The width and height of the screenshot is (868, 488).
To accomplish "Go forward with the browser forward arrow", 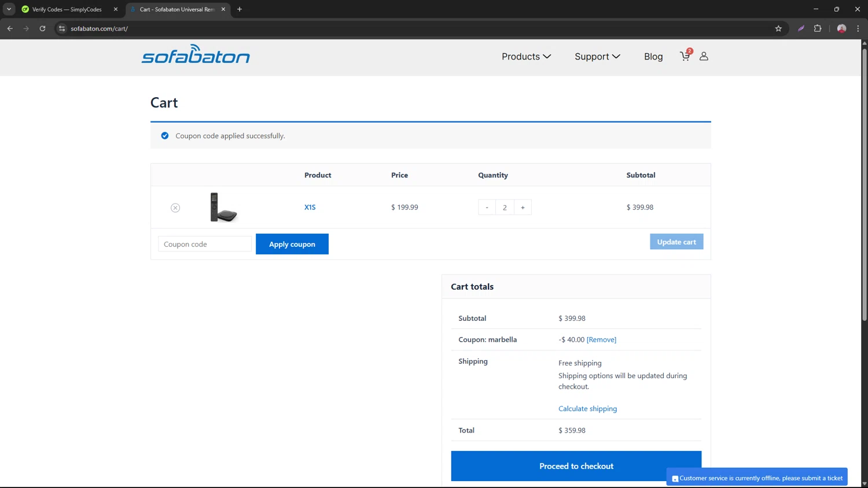I will coord(26,28).
